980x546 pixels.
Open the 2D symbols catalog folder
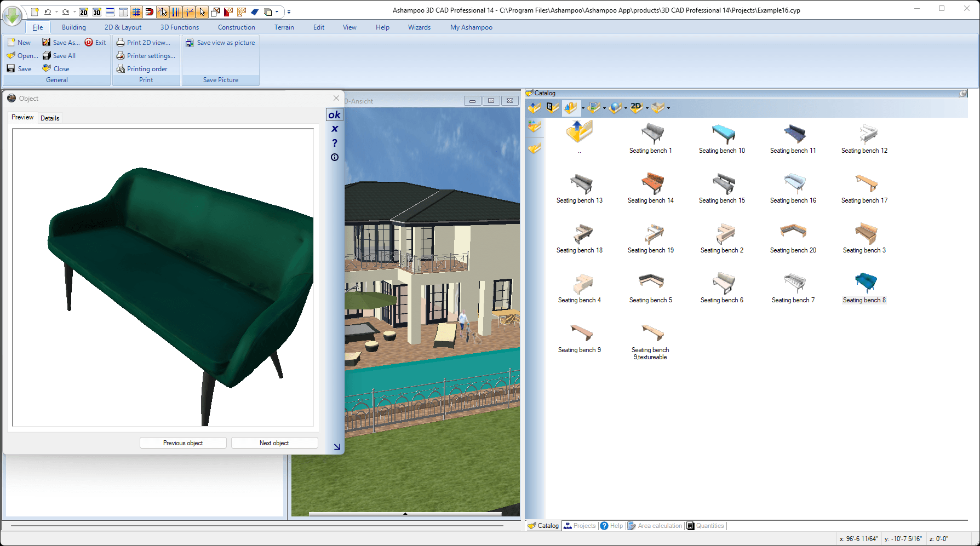click(635, 107)
